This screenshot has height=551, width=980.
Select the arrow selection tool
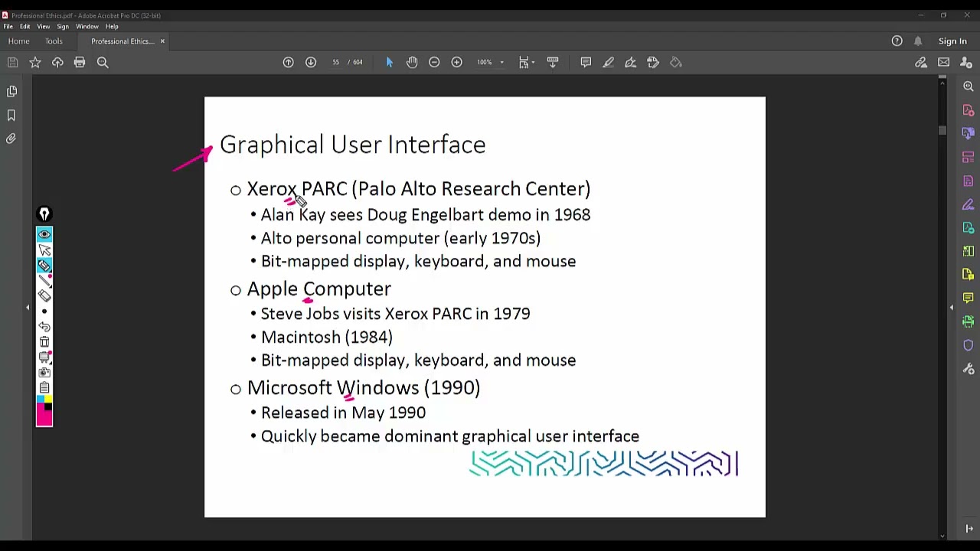[x=389, y=62]
